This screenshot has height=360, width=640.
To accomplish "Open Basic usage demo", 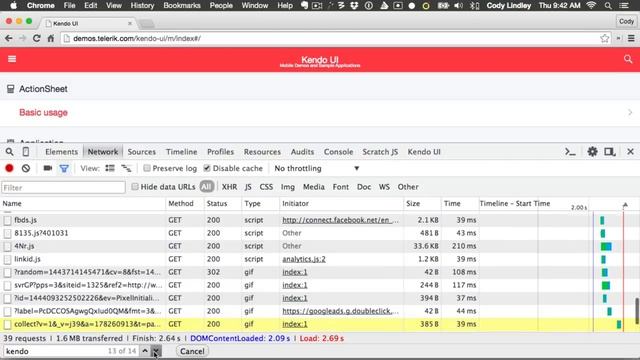I will pos(43,113).
